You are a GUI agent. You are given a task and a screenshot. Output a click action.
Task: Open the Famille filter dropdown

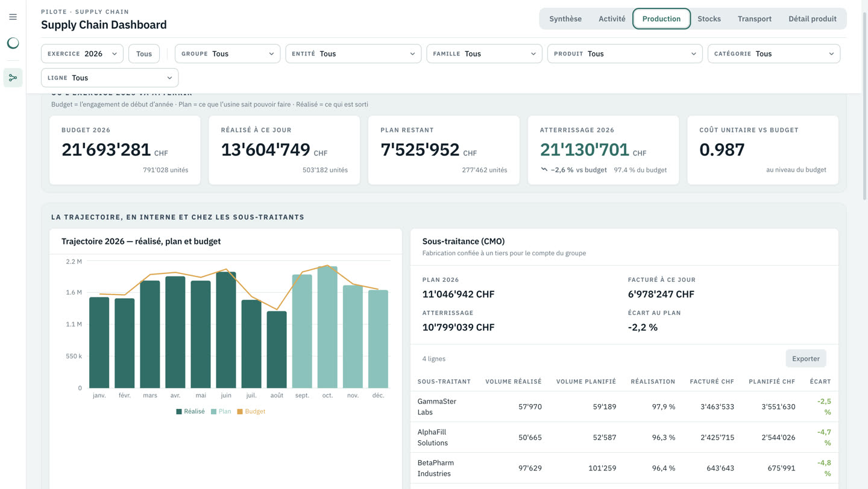484,54
